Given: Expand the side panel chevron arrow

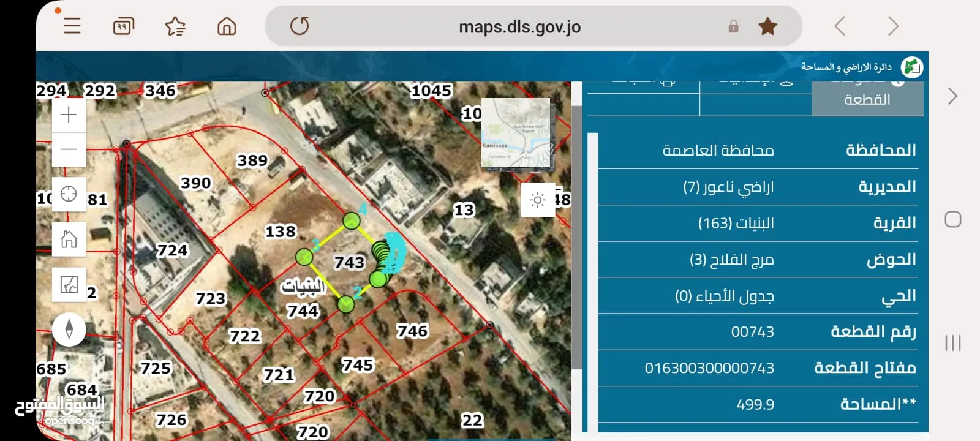Looking at the screenshot, I should click(952, 96).
